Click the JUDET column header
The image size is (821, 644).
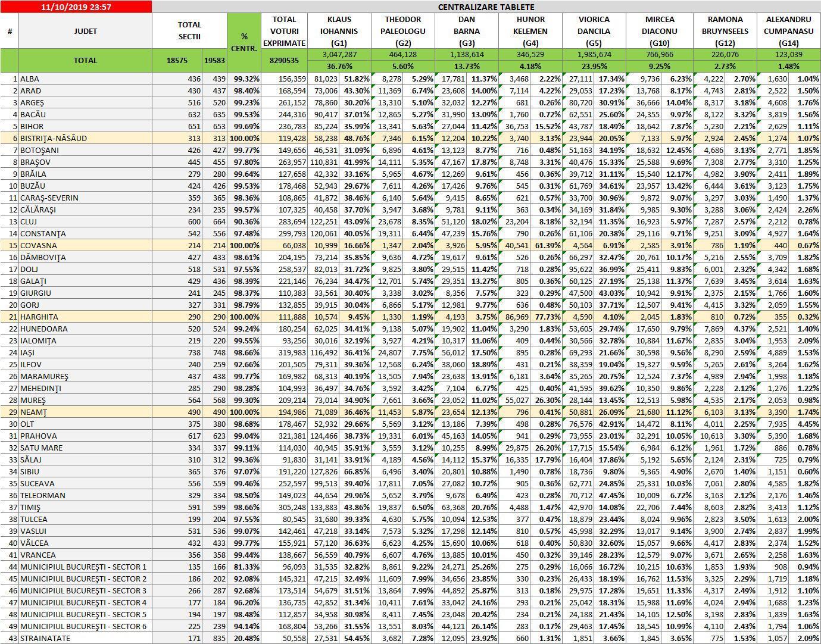click(85, 31)
